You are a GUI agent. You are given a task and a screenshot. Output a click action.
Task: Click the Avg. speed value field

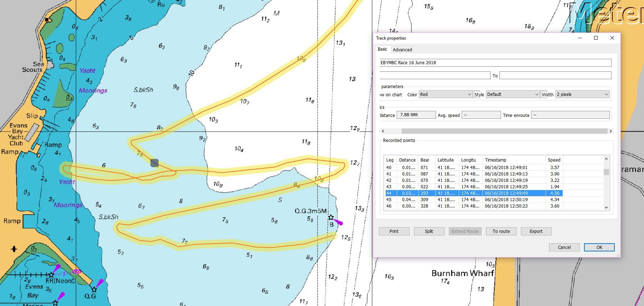481,115
